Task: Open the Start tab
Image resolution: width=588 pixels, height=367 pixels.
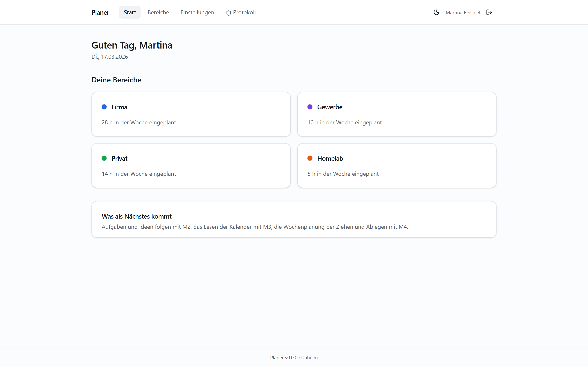Action: tap(130, 12)
